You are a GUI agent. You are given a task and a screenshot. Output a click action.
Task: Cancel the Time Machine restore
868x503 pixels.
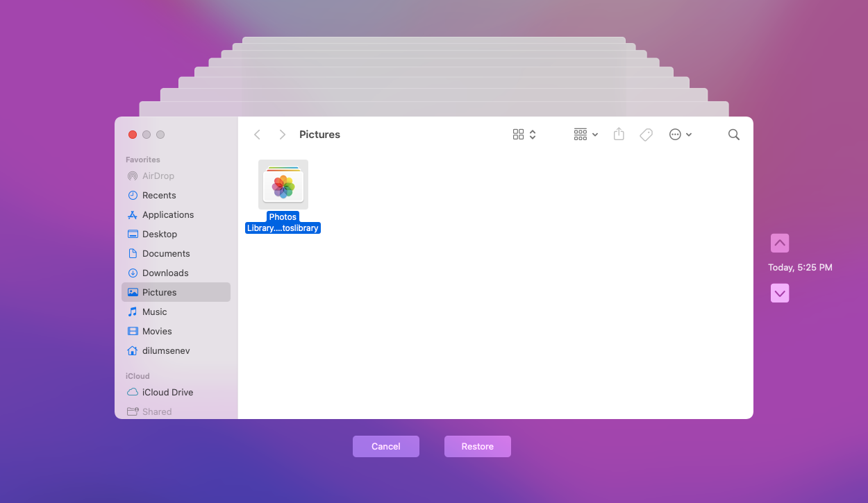tap(385, 446)
